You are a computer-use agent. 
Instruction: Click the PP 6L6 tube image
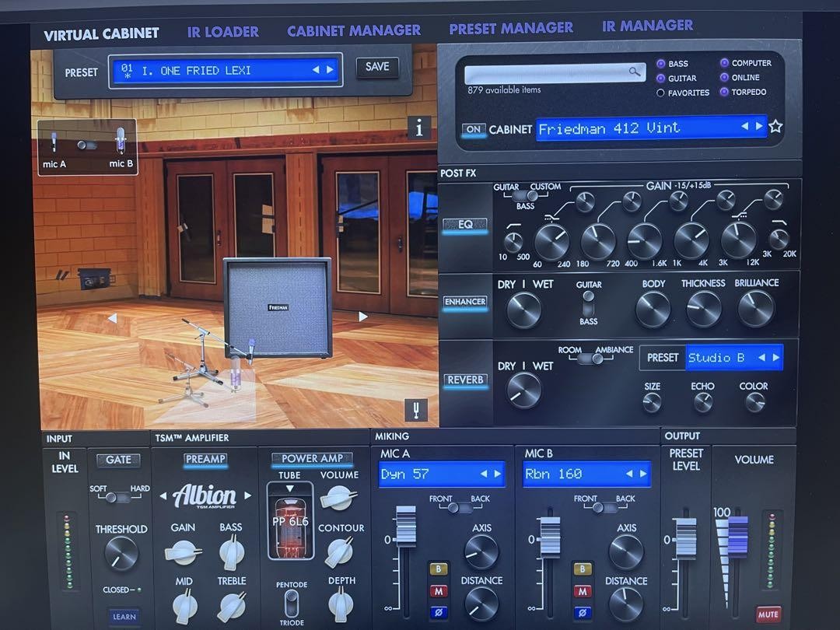tap(290, 521)
